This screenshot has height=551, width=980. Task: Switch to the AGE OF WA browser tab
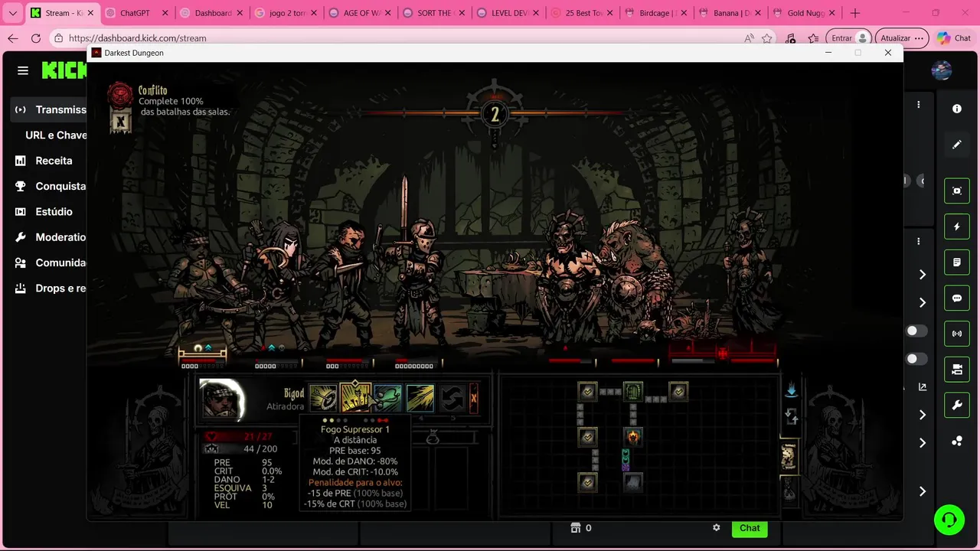tap(359, 13)
